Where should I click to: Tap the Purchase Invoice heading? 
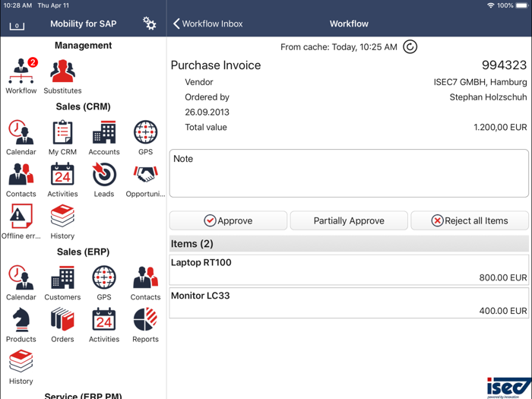pyautogui.click(x=216, y=65)
